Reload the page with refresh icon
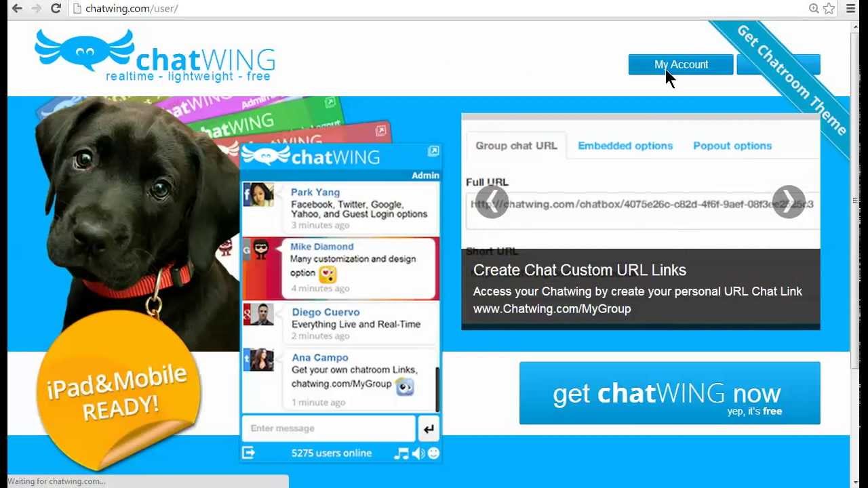This screenshot has height=488, width=868. tap(56, 9)
